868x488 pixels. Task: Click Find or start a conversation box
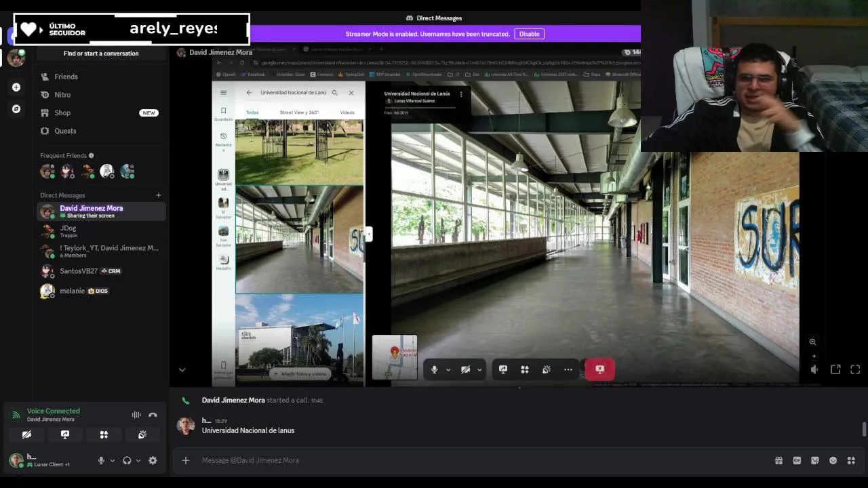pyautogui.click(x=101, y=54)
